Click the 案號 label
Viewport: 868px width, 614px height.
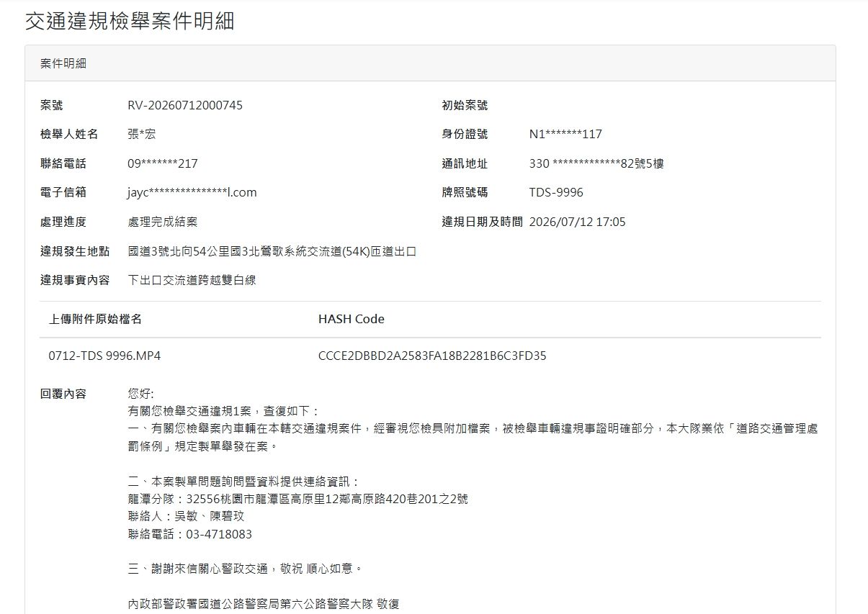click(x=52, y=105)
